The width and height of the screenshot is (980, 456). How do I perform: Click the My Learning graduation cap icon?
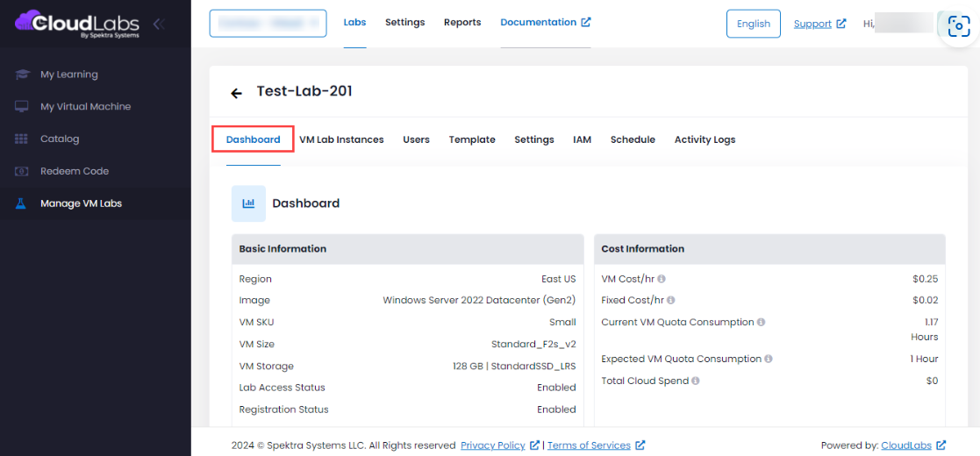[22, 75]
